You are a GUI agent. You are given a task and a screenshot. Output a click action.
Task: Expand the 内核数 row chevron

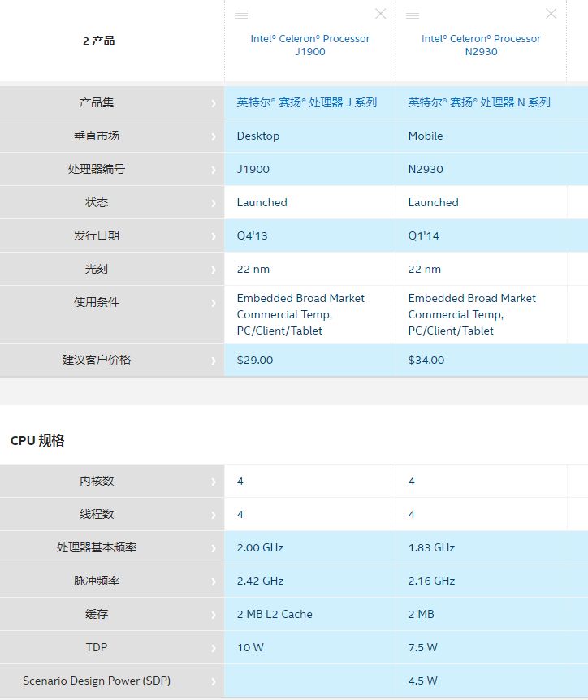214,482
